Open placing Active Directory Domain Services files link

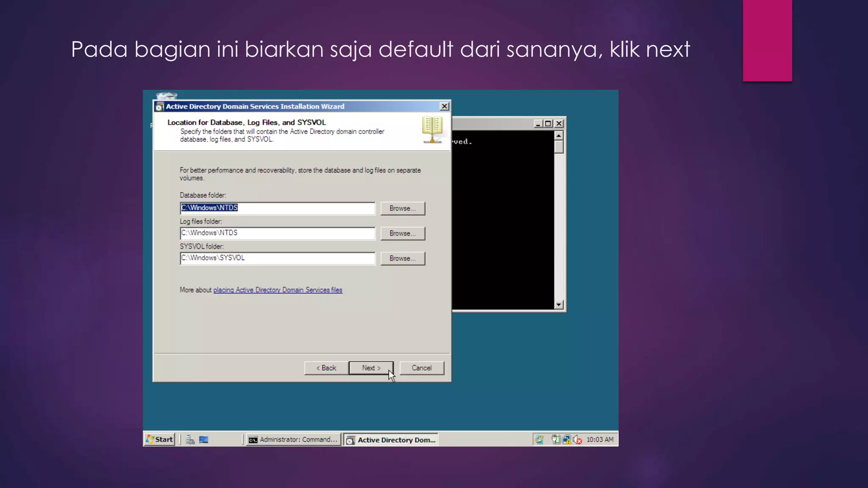(x=278, y=290)
